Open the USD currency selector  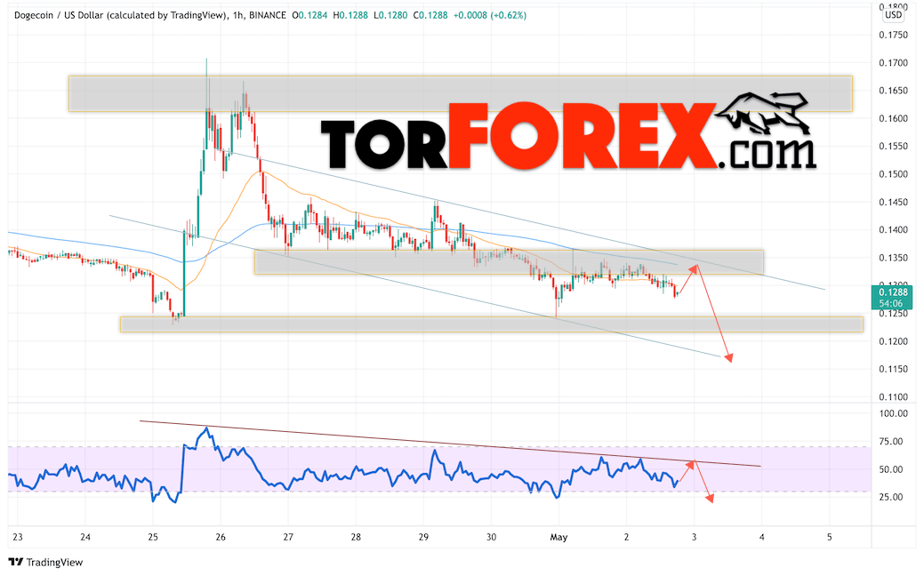pyautogui.click(x=894, y=15)
